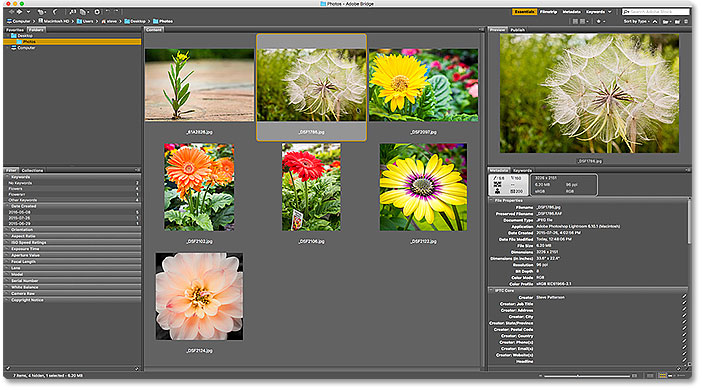Click Photos in the path bar
The height and width of the screenshot is (390, 702).
click(x=163, y=21)
